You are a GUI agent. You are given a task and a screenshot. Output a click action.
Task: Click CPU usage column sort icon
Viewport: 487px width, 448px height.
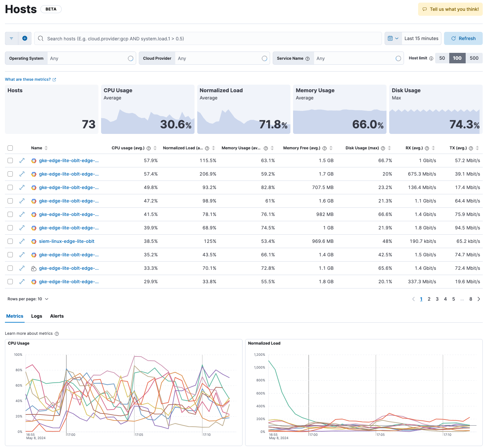tap(155, 148)
